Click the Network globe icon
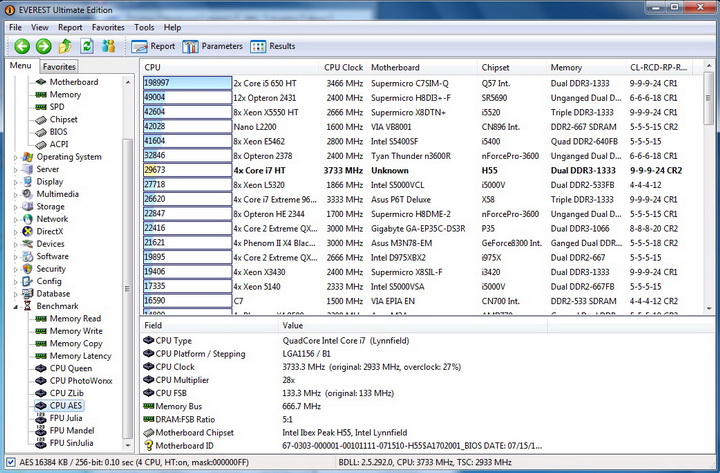The height and width of the screenshot is (473, 720). click(28, 219)
